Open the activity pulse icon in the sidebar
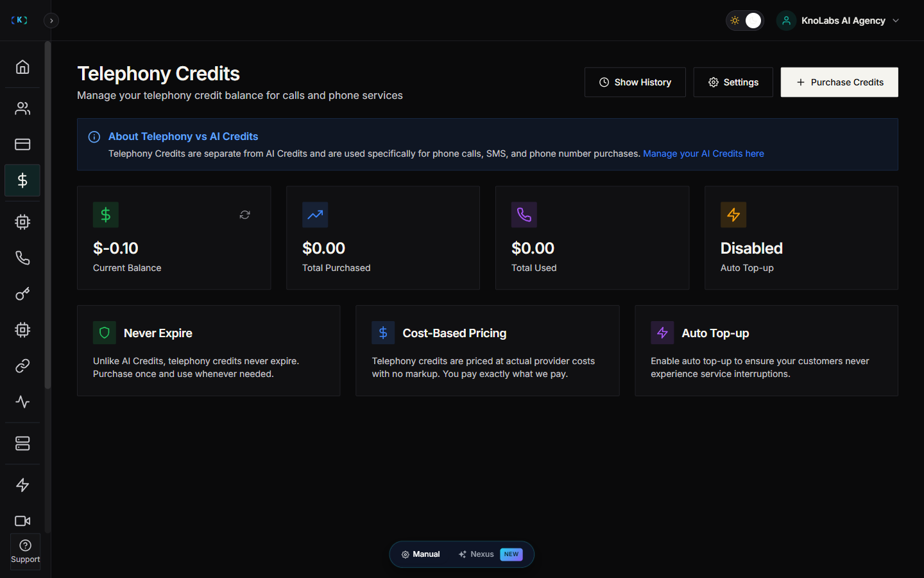924x578 pixels. tap(22, 402)
